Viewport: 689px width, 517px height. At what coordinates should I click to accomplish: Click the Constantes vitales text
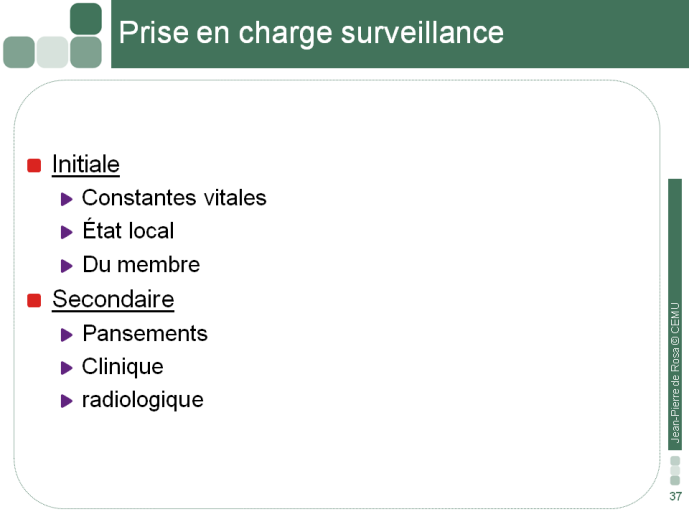(174, 198)
